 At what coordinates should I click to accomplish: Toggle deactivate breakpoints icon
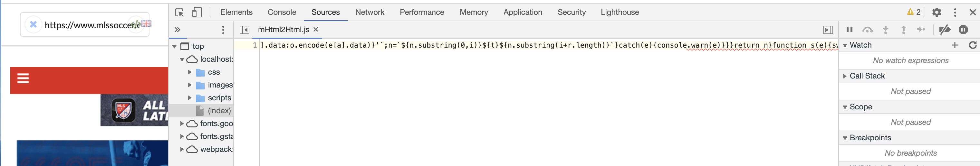945,30
